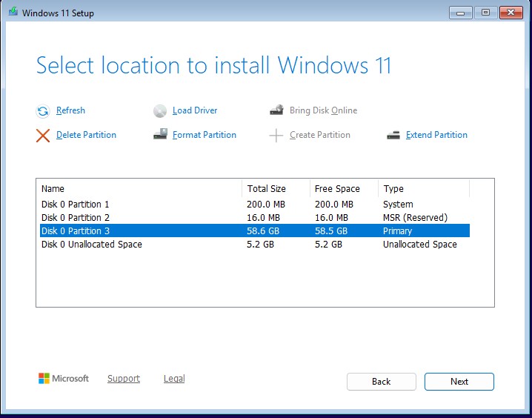The height and width of the screenshot is (418, 532).
Task: Click the Primary type cell
Action: click(x=397, y=231)
